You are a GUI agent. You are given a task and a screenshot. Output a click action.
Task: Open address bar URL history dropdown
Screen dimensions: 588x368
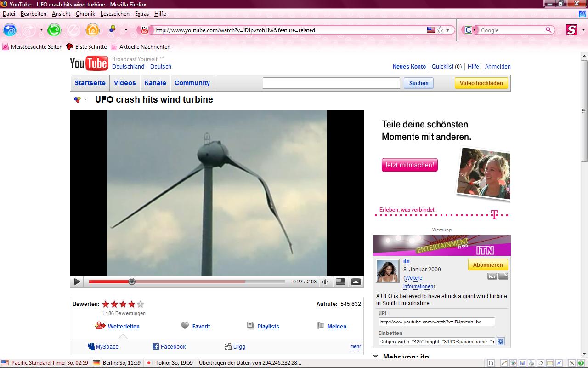click(x=449, y=30)
